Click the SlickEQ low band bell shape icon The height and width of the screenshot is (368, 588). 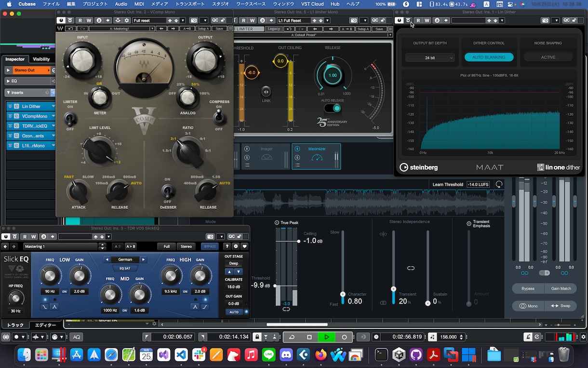(54, 306)
